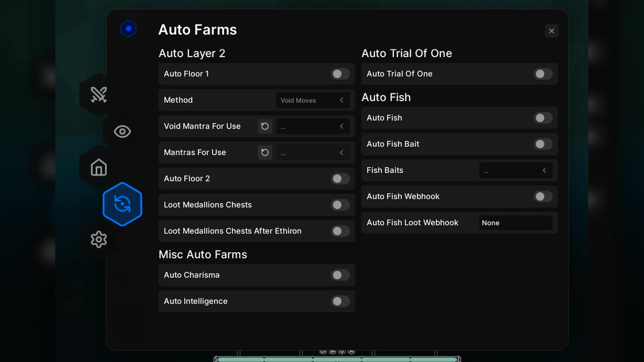The height and width of the screenshot is (362, 644).
Task: Open the eye visuals tab
Action: point(122,131)
